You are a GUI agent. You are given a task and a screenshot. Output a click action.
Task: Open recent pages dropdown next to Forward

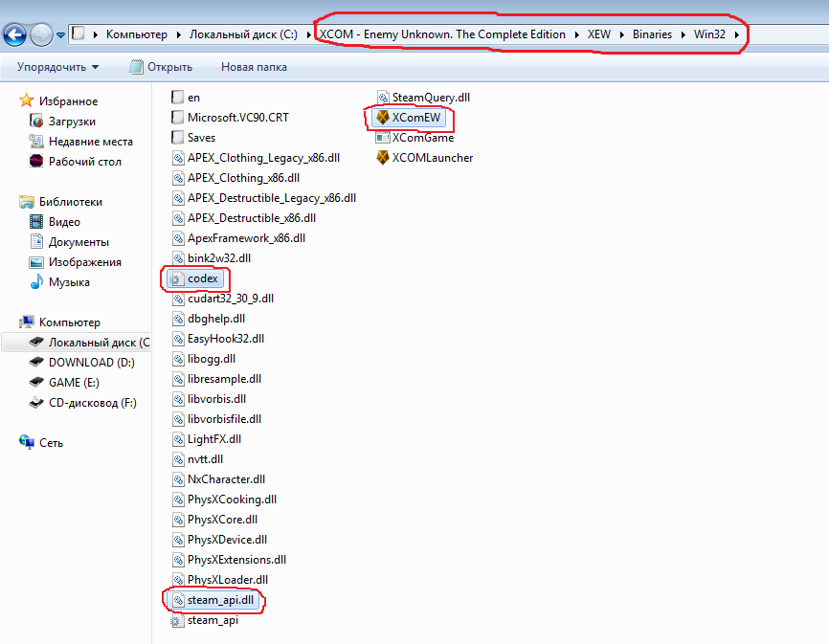[x=61, y=35]
